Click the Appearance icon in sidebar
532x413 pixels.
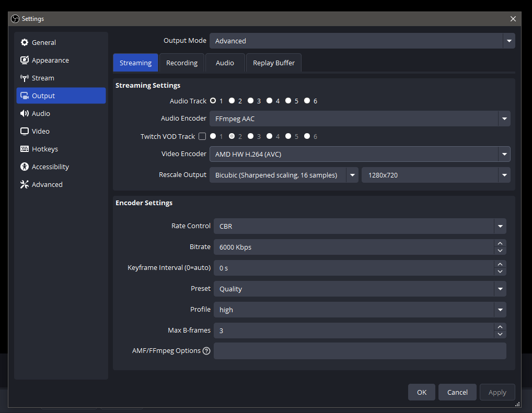click(25, 60)
